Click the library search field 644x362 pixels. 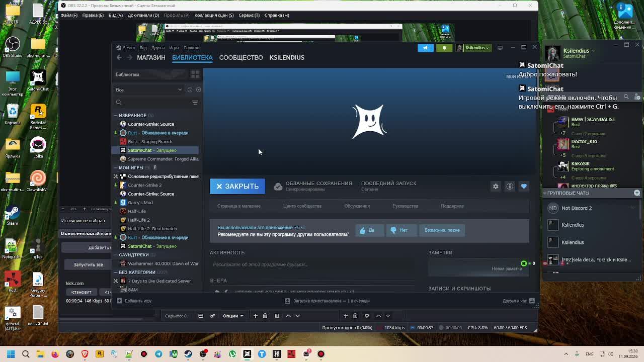pos(152,103)
